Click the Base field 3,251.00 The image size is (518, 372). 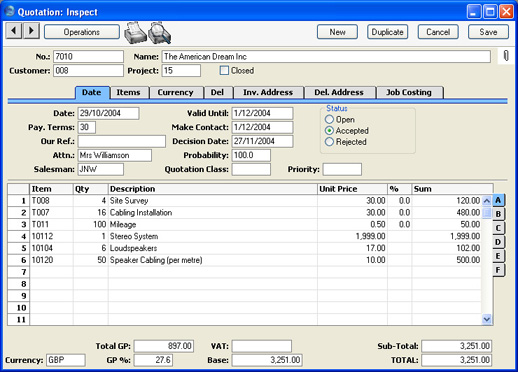(267, 360)
